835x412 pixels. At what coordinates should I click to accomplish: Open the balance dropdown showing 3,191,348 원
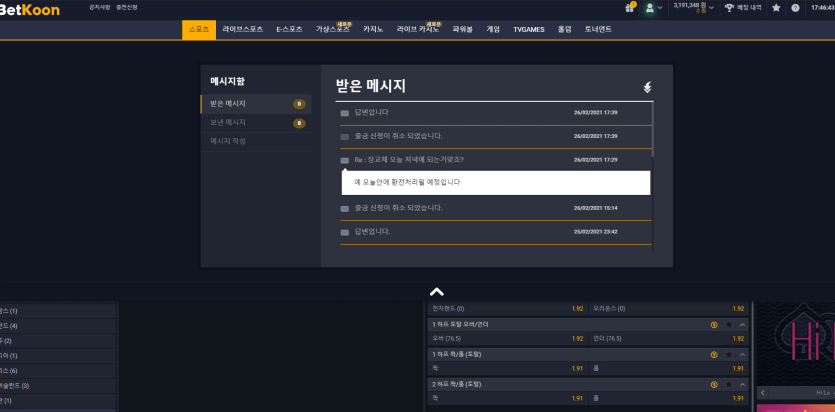click(x=694, y=7)
